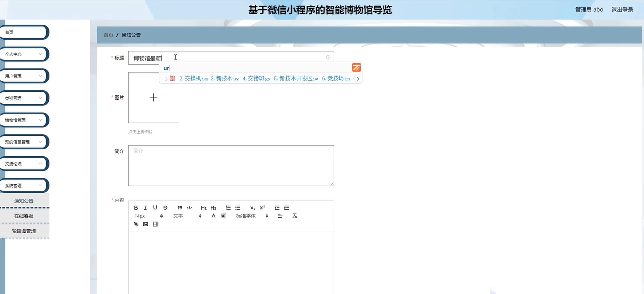Expand the 个人中心 sidebar menu
The image size is (644, 294).
24,54
